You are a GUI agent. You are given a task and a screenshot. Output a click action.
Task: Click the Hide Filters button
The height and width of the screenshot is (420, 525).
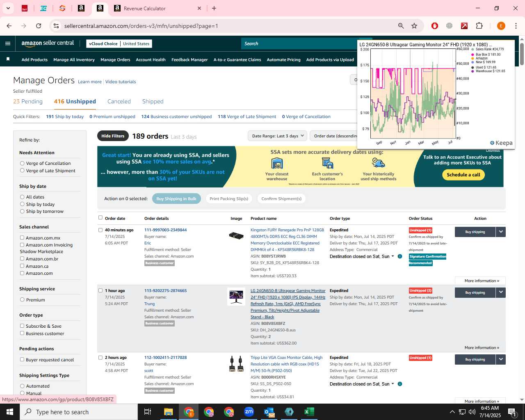pos(113,136)
